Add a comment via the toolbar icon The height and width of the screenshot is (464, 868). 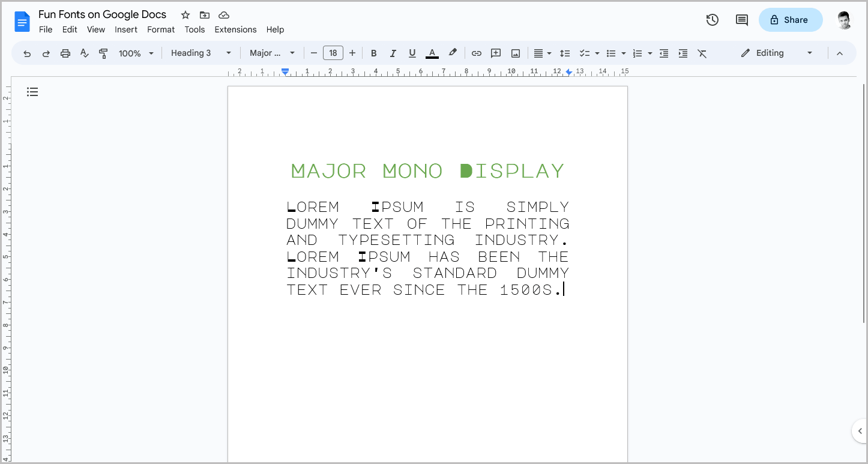click(495, 53)
